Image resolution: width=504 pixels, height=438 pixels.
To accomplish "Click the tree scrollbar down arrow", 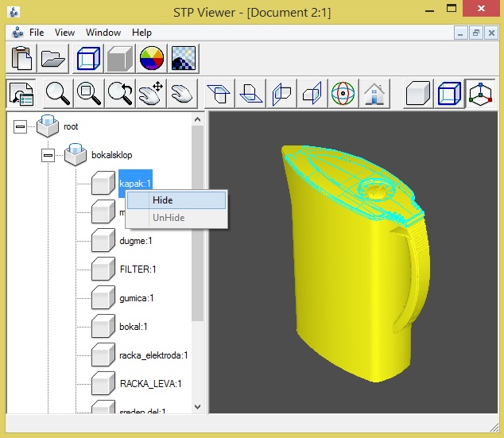I will [198, 407].
